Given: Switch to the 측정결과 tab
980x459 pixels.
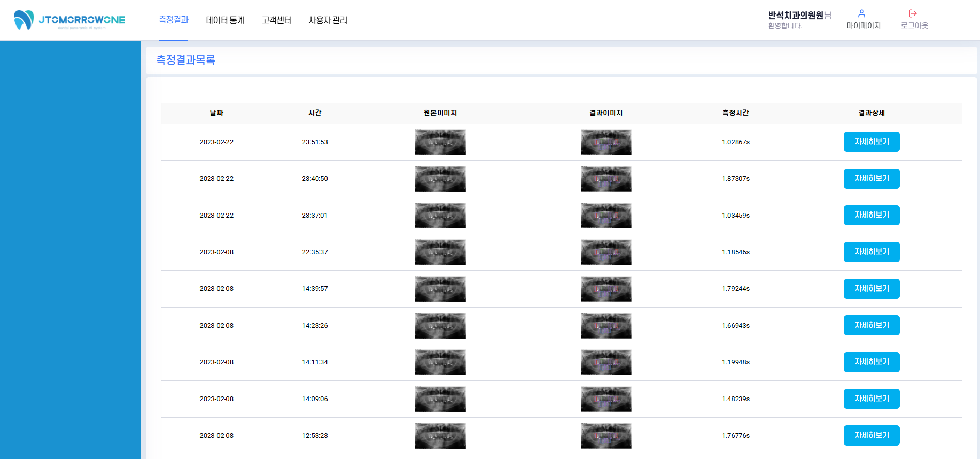Looking at the screenshot, I should tap(174, 20).
